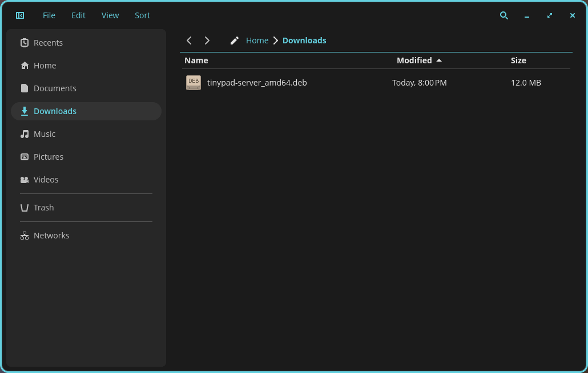Open Networks in the sidebar
The image size is (588, 373).
click(x=86, y=236)
